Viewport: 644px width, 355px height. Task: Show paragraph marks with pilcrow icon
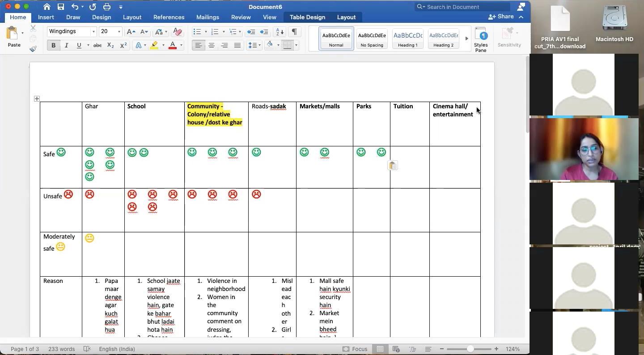(x=294, y=32)
